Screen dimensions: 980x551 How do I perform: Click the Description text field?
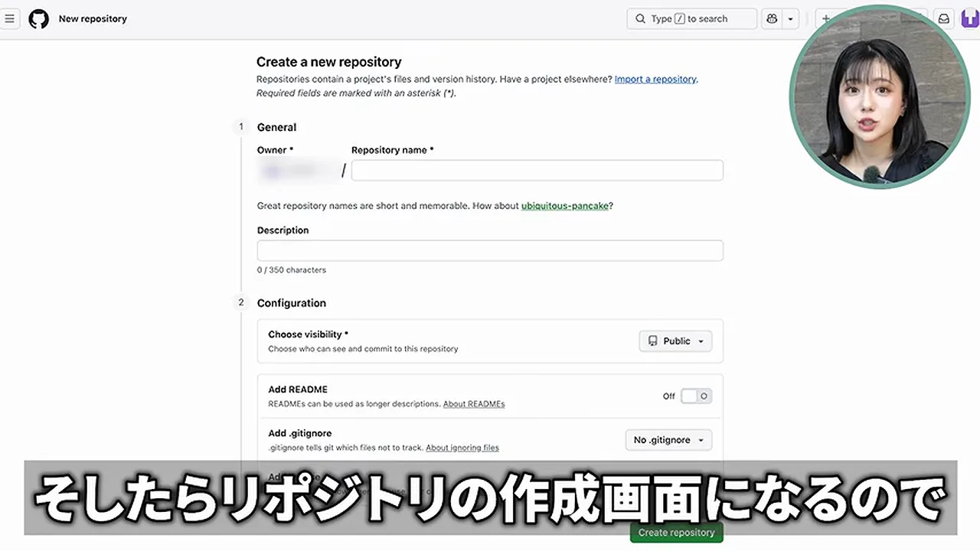490,250
